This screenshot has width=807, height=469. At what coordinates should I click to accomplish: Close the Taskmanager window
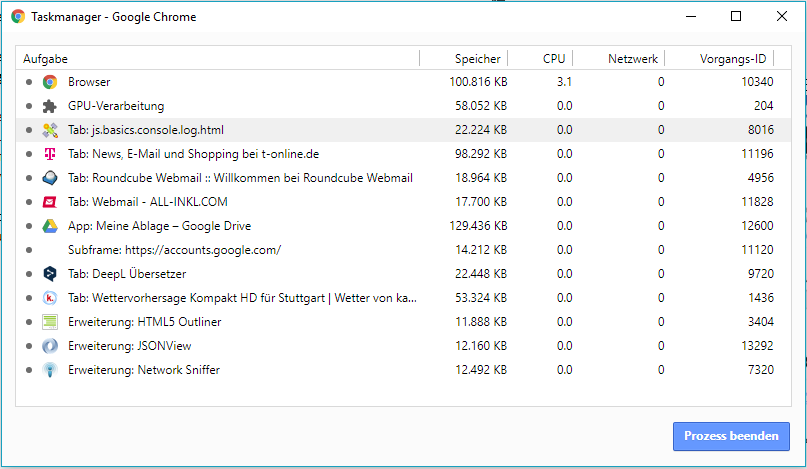[782, 16]
